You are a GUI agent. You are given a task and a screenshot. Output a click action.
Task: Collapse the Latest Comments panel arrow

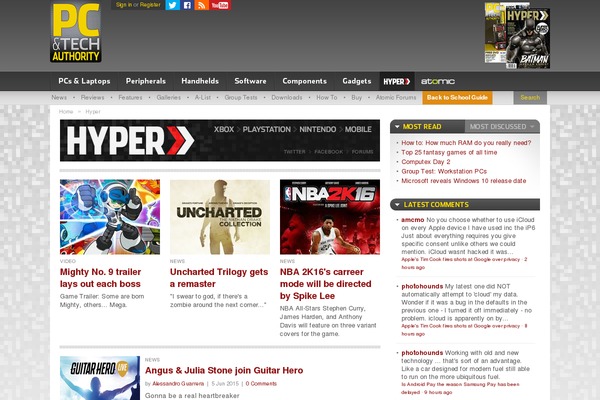397,205
